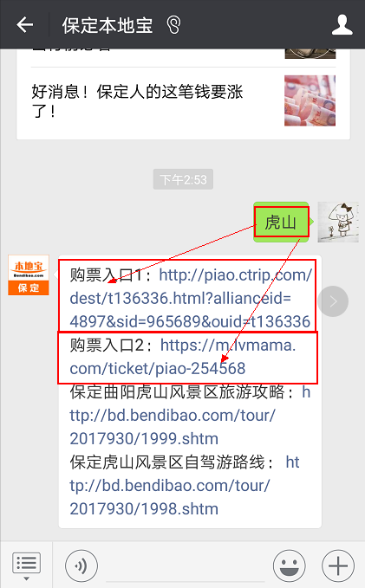Tap the 下午2:53 timestamp label
Viewport: 365px width, 588px height.
[183, 179]
